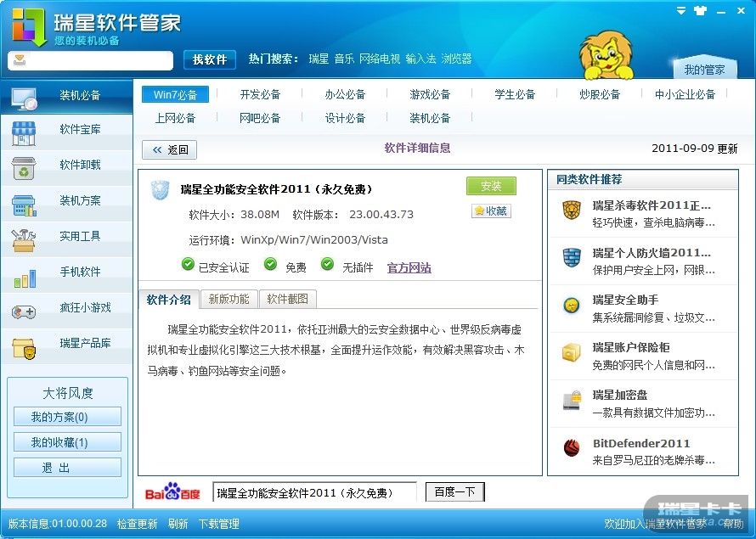
Task: Focus the Baidu search text field
Action: (x=315, y=492)
